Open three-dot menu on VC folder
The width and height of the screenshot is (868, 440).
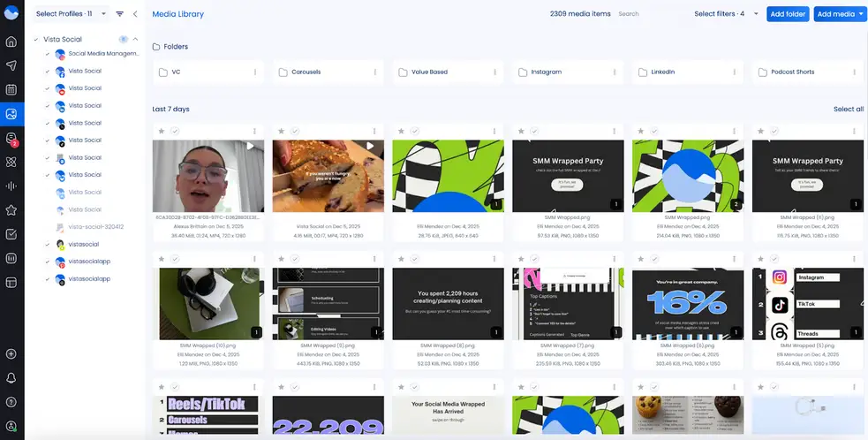[x=255, y=72]
